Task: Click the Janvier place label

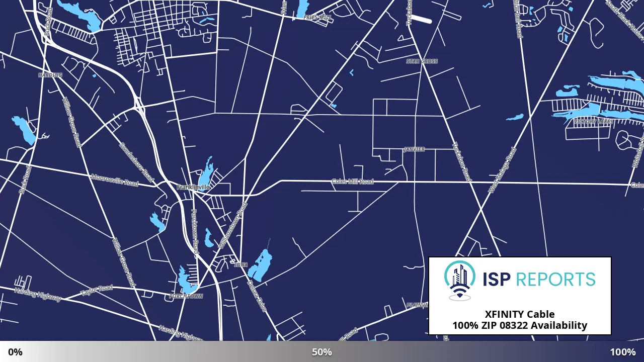Action: [x=414, y=149]
